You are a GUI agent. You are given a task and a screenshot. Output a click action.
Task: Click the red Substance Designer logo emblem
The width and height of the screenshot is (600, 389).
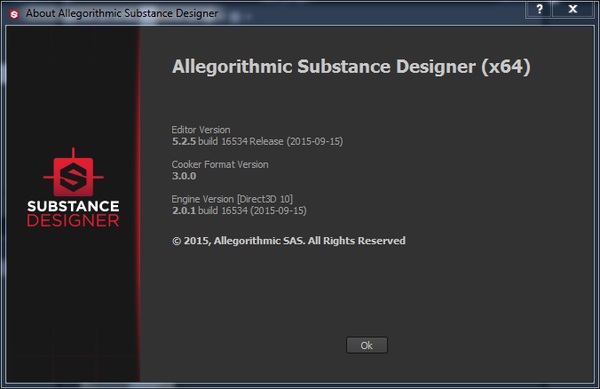point(73,173)
